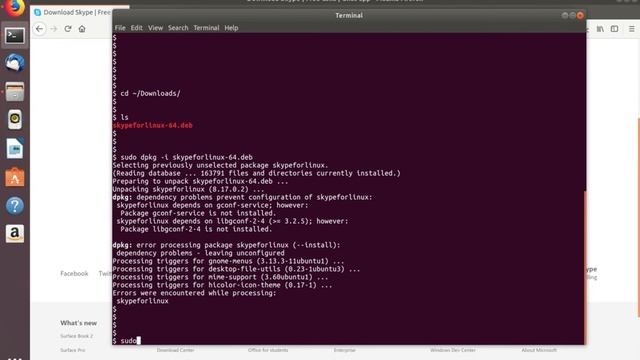Toggle Firefox sidebar icon
This screenshot has height=360, width=640.
click(614, 29)
